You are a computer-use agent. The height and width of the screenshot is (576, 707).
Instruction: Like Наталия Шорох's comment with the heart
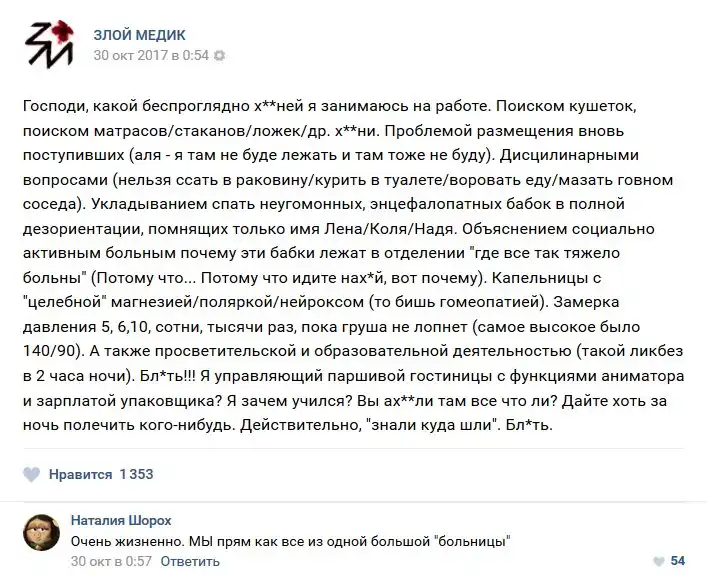[x=657, y=561]
